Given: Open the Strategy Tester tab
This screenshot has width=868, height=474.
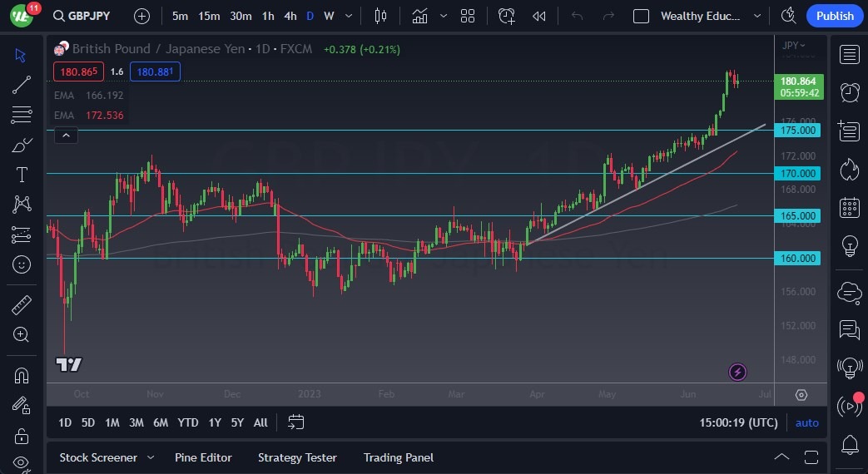Looking at the screenshot, I should click(x=297, y=457).
